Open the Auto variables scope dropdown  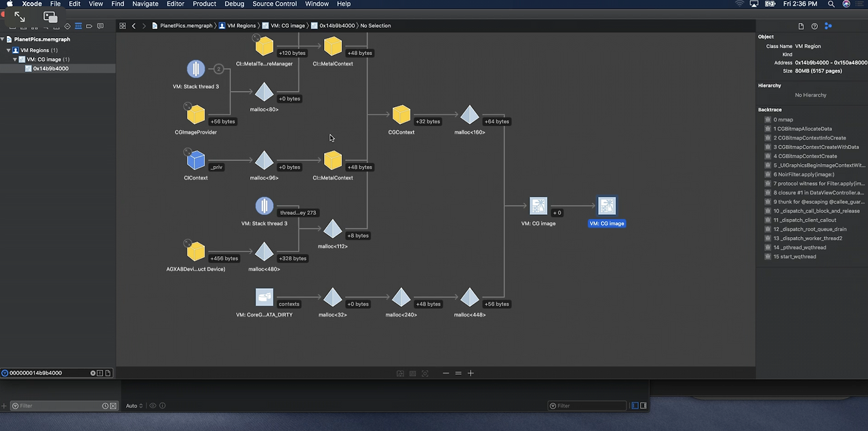click(134, 405)
